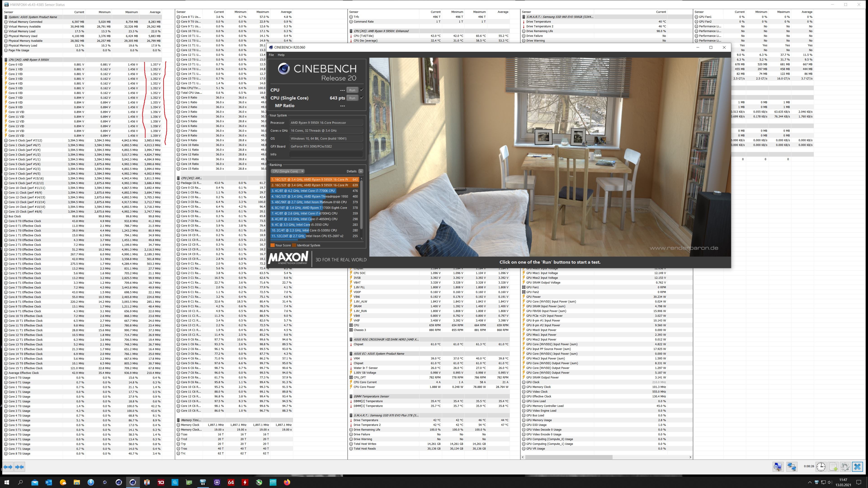Viewport: 868px width, 488px height.
Task: Open the thermometer app in taskbar
Action: 147,482
